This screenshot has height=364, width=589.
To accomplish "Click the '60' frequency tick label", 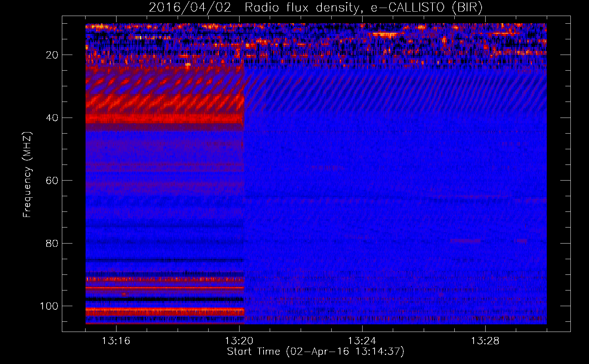I will coord(52,181).
